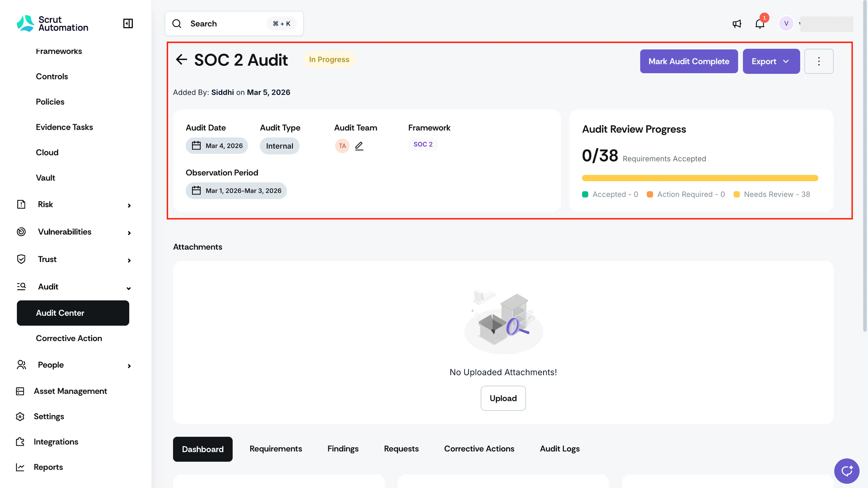Screen dimensions: 868x488
Task: Open Vault in the sidebar
Action: pyautogui.click(x=45, y=178)
